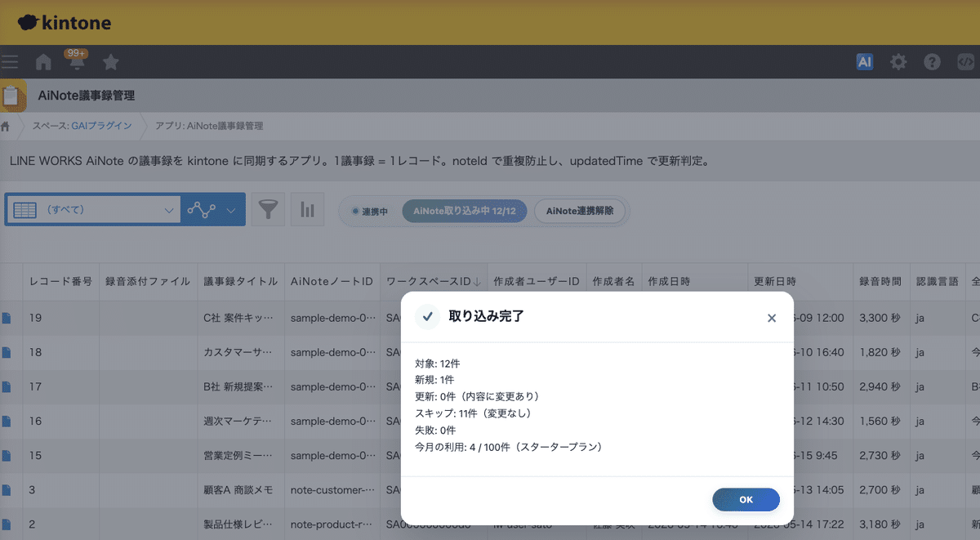980x540 pixels.
Task: Click the AiNote連携解除 button
Action: coord(580,211)
